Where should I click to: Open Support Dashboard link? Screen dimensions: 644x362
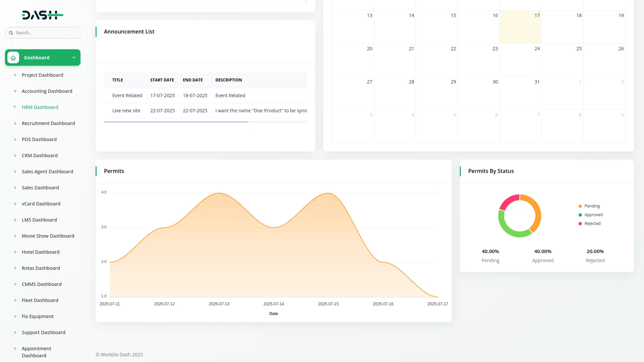pos(44,333)
